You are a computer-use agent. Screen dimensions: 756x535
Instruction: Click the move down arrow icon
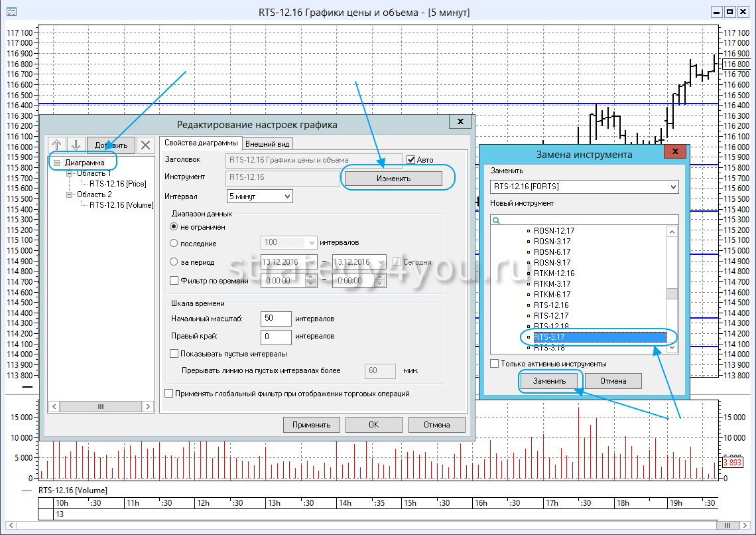(x=76, y=145)
